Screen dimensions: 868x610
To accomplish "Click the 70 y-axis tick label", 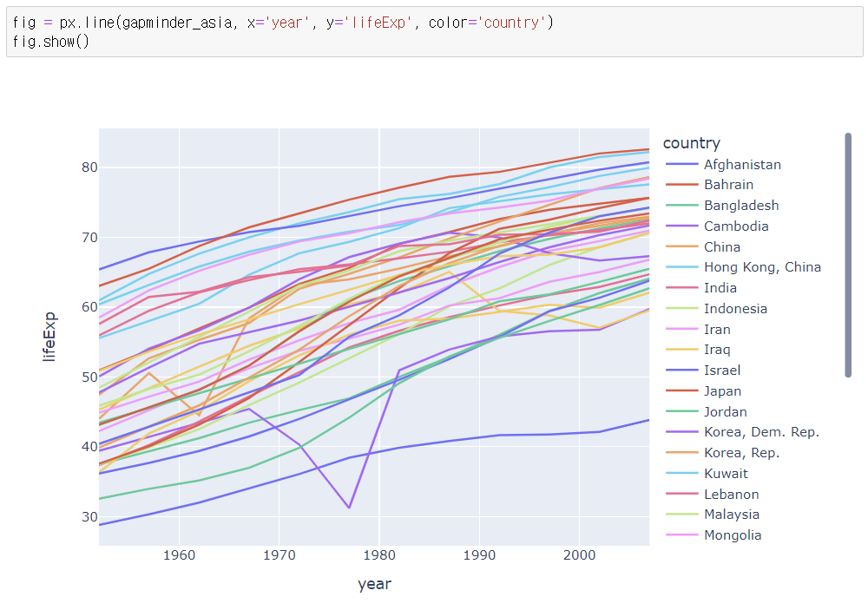I will pyautogui.click(x=89, y=238).
